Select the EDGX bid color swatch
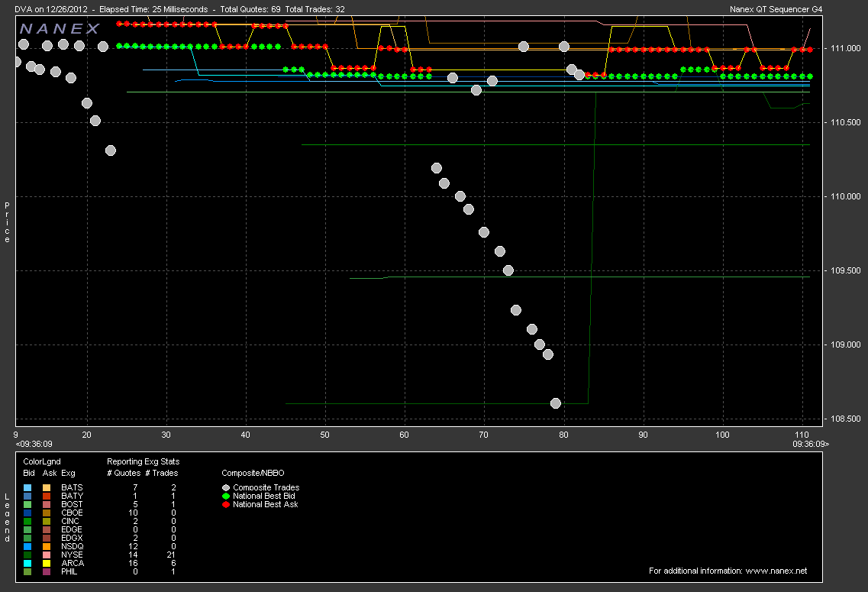The height and width of the screenshot is (592, 868). (27, 539)
